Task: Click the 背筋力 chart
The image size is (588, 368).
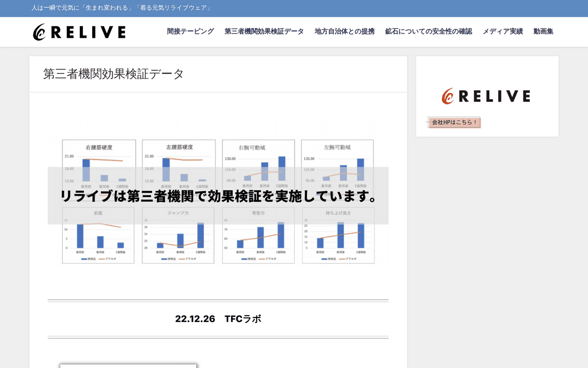Action: [x=258, y=236]
